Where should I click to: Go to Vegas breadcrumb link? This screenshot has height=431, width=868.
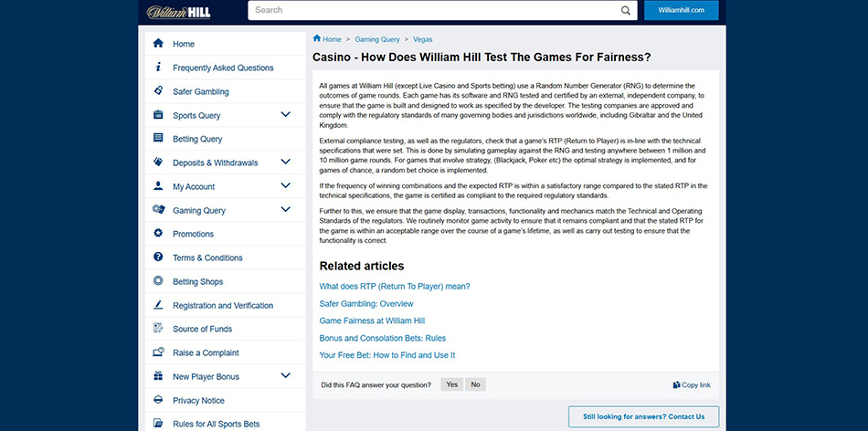click(x=422, y=39)
